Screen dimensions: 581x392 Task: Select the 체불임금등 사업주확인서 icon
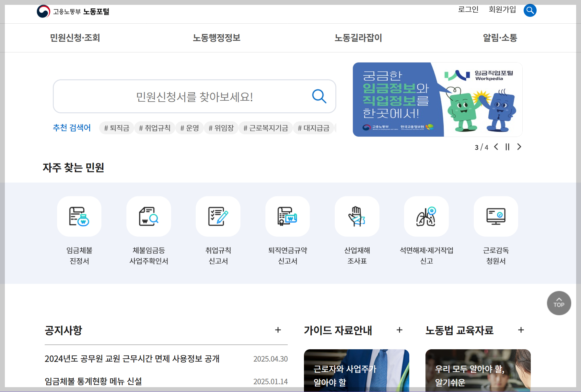click(148, 216)
